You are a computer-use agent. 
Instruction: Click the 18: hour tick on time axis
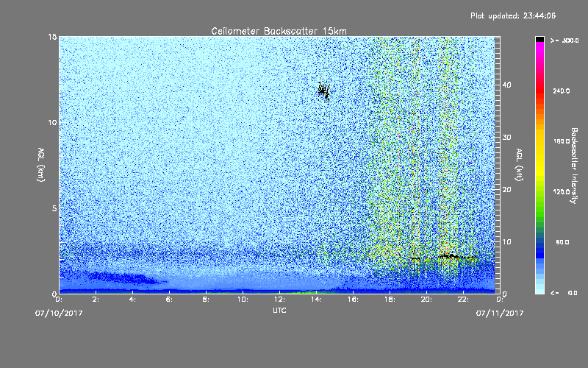coord(390,300)
